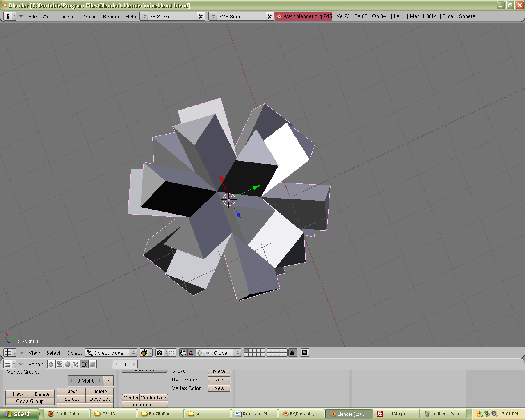Click the Center Cursor button

click(x=145, y=404)
